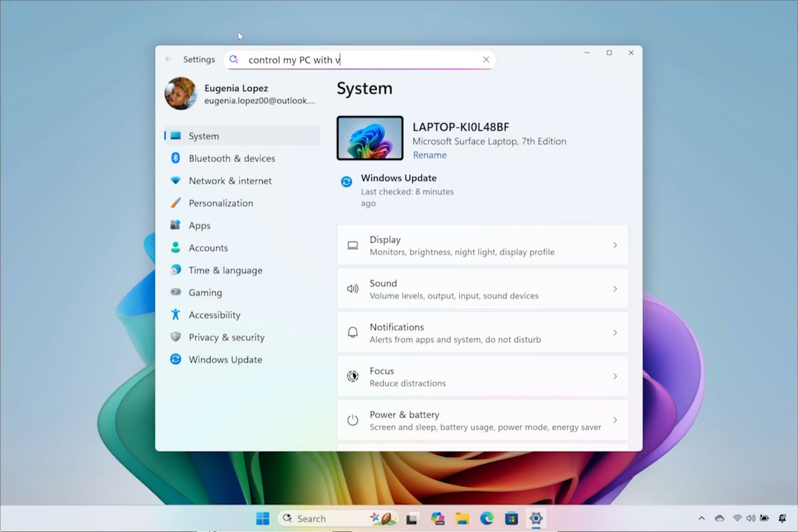Select the Personalization paintbrush icon
The width and height of the screenshot is (798, 532).
pyautogui.click(x=176, y=203)
